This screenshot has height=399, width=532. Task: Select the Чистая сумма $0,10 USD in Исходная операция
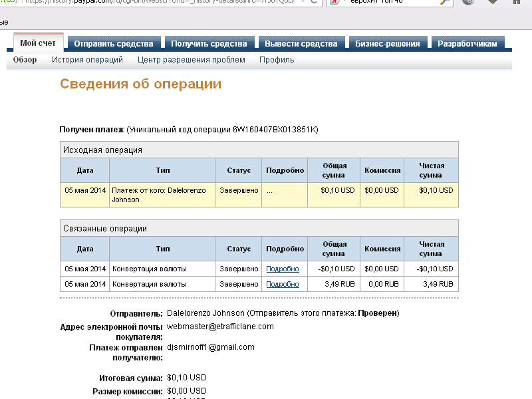pyautogui.click(x=436, y=190)
